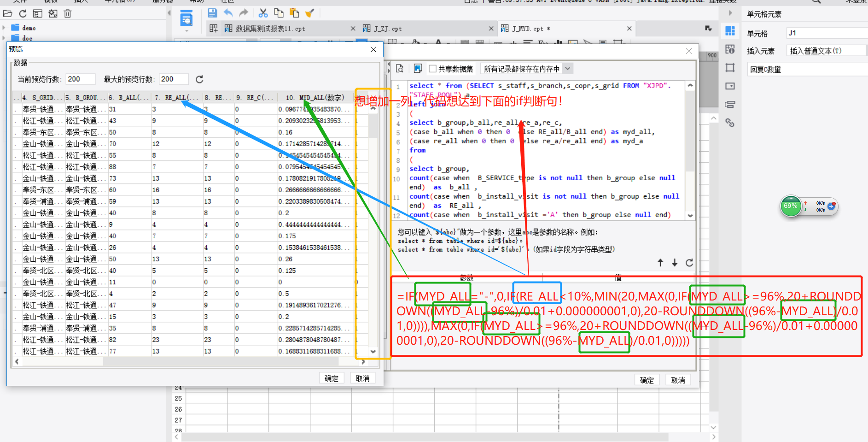
Task: Open the preview mode dropdown arrow
Action: (x=186, y=31)
